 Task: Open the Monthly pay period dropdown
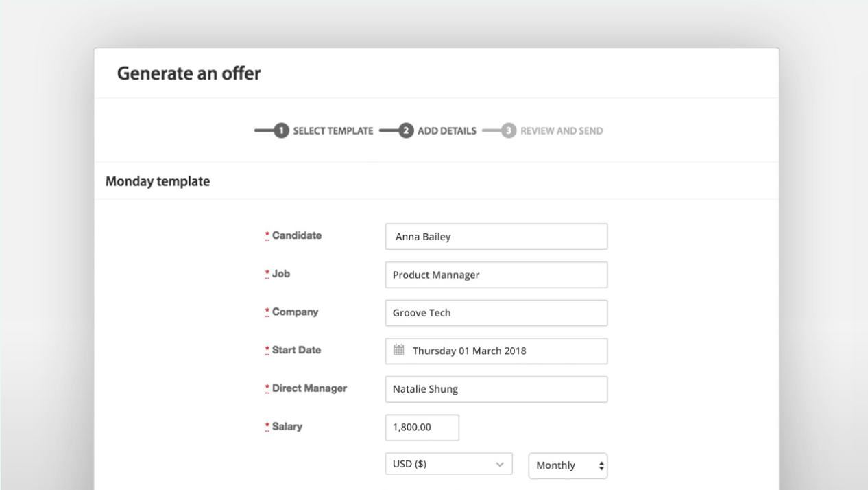[568, 465]
